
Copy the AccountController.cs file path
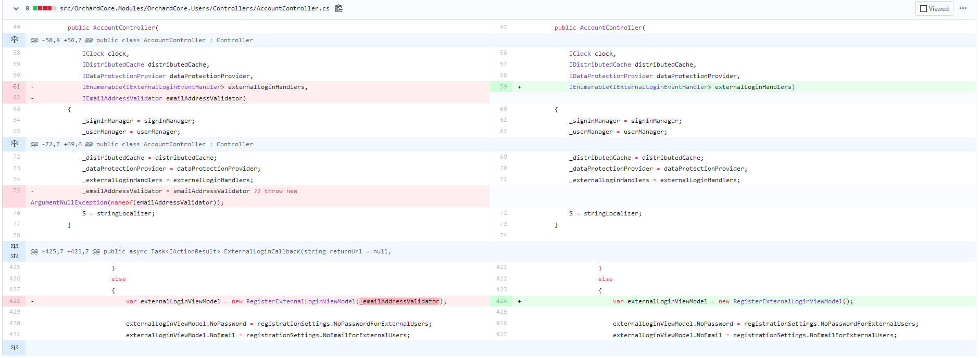click(x=339, y=8)
